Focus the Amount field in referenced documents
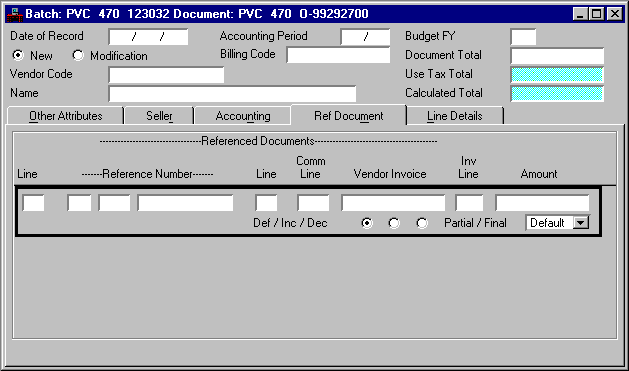 (542, 203)
